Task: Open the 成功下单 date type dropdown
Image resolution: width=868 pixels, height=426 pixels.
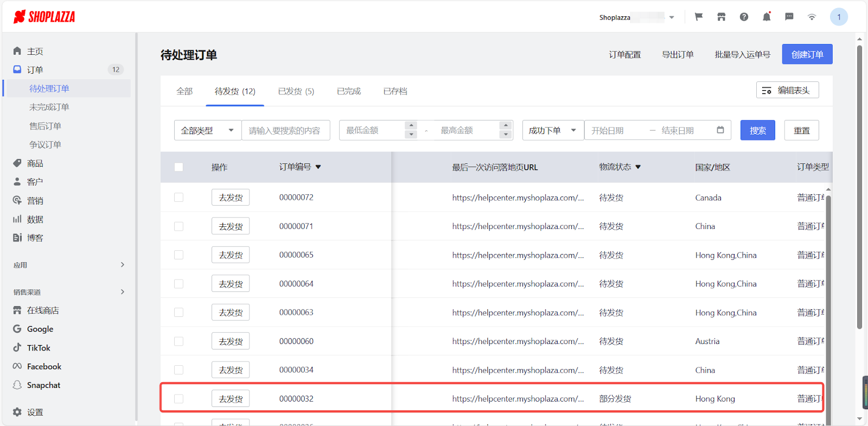Action: [552, 130]
